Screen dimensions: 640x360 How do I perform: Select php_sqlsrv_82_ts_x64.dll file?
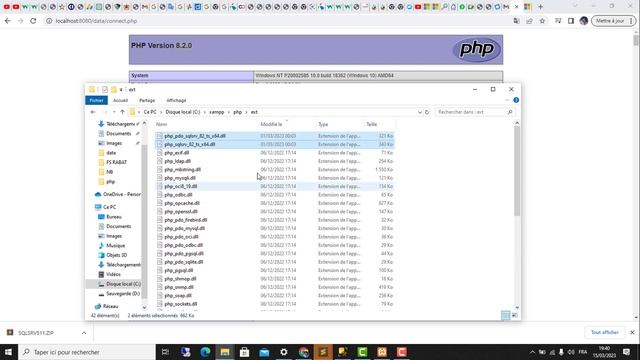275,144
